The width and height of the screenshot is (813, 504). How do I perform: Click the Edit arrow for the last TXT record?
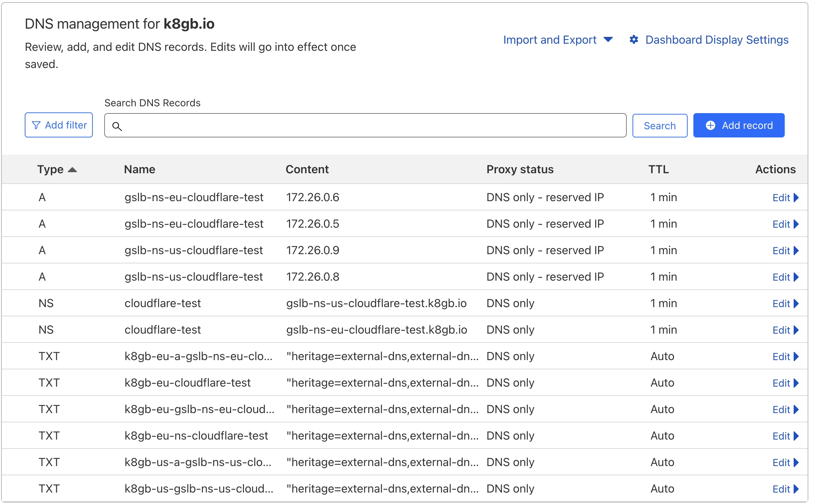[x=797, y=489]
